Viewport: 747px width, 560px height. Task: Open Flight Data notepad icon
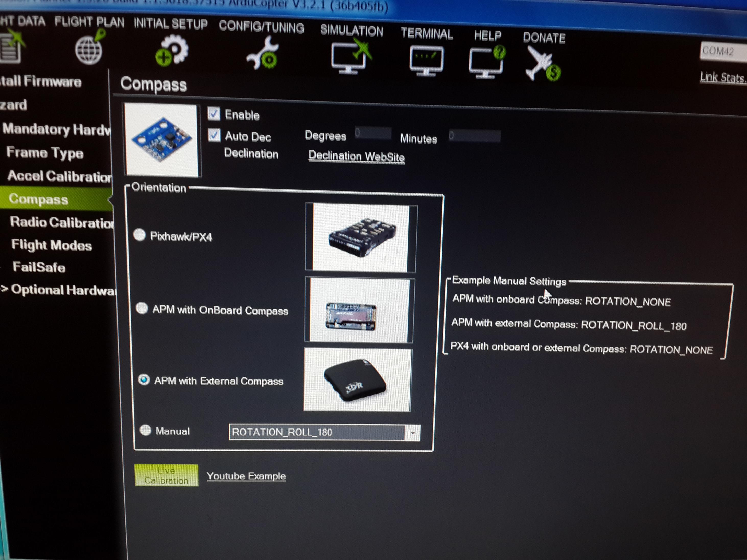tap(12, 47)
